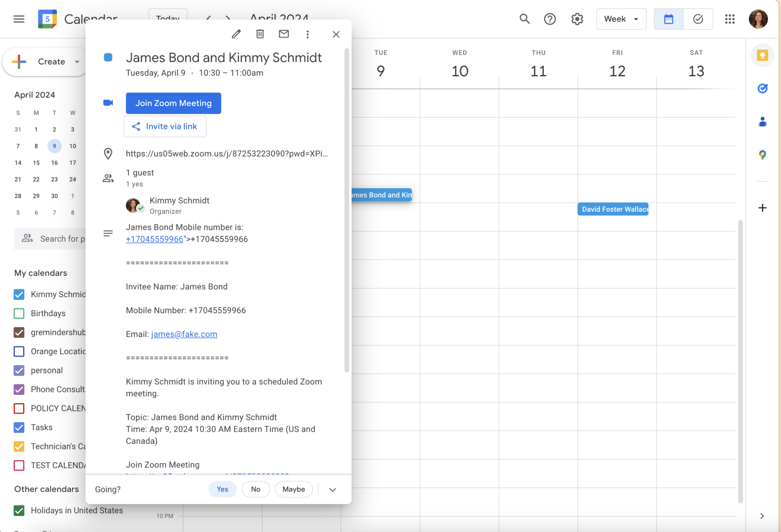Respond Maybe to the invitation
This screenshot has height=532, width=781.
(293, 489)
